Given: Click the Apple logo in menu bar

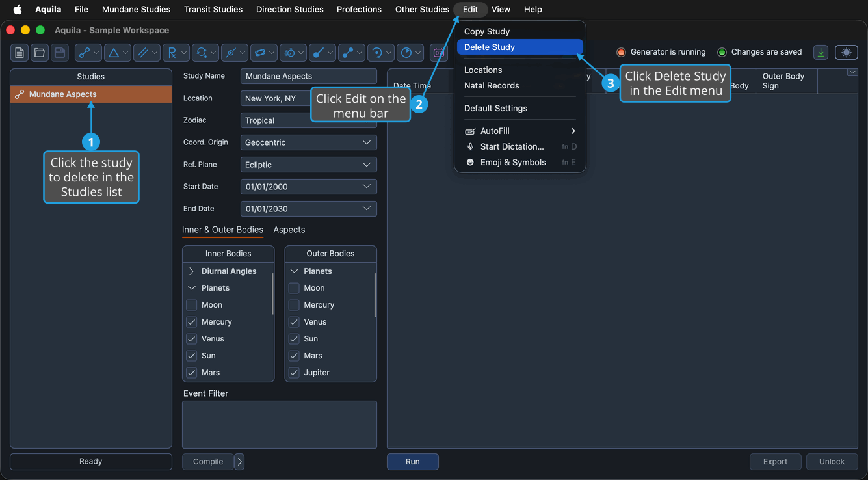Looking at the screenshot, I should coord(18,9).
